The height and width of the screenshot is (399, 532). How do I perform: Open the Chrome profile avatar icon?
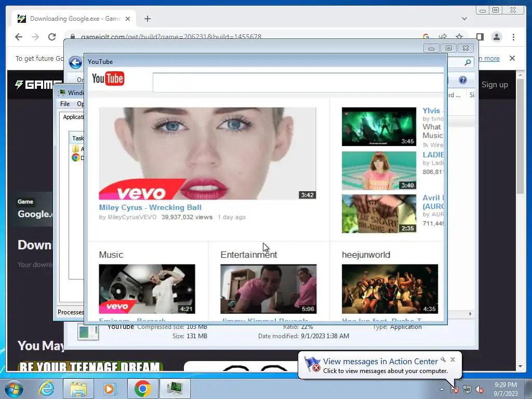497,37
